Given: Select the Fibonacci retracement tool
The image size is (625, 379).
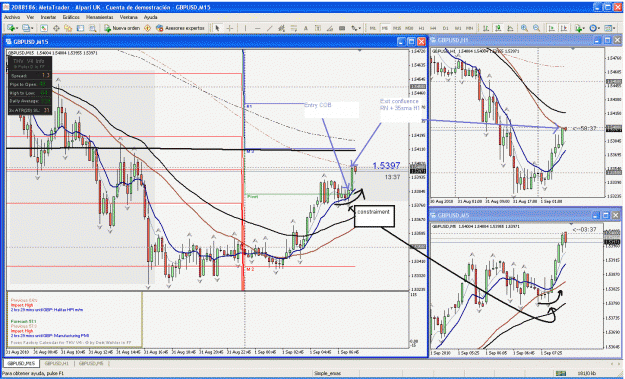Looking at the screenshot, I should [294, 28].
